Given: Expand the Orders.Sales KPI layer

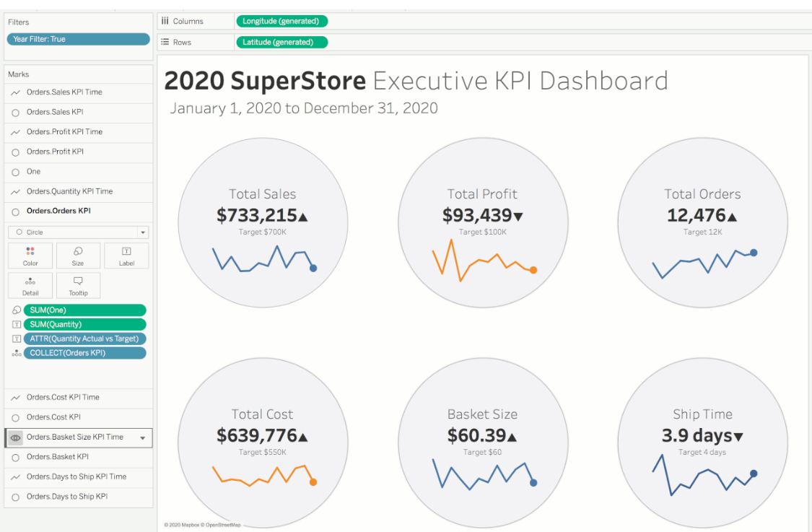Looking at the screenshot, I should pyautogui.click(x=78, y=112).
